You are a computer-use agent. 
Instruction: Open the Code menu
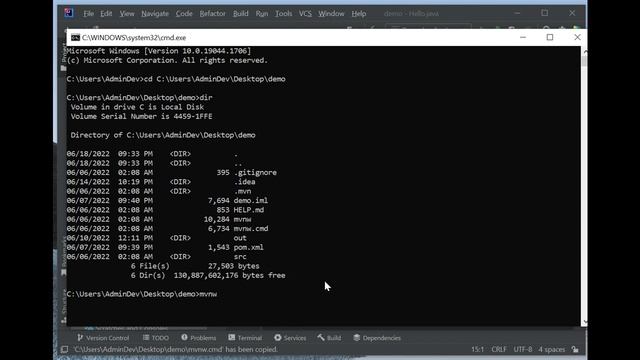pos(184,13)
